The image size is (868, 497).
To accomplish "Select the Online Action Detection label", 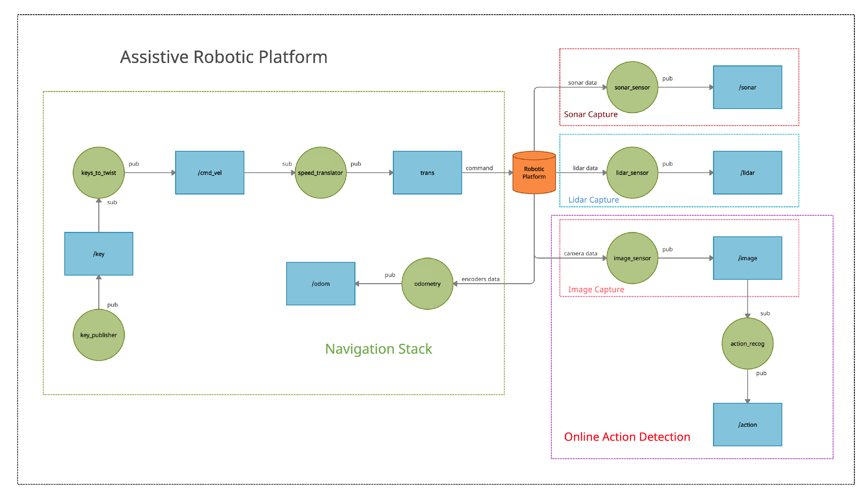I will pos(627,437).
